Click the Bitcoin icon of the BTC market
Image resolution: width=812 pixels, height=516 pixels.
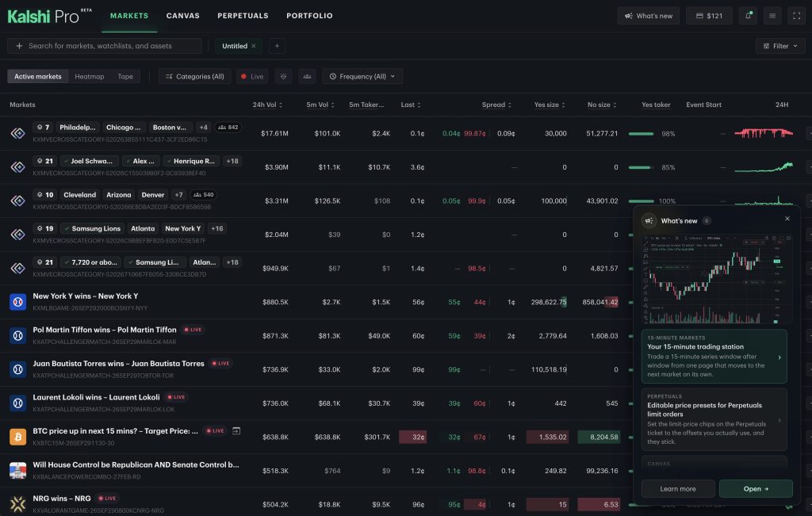point(18,437)
